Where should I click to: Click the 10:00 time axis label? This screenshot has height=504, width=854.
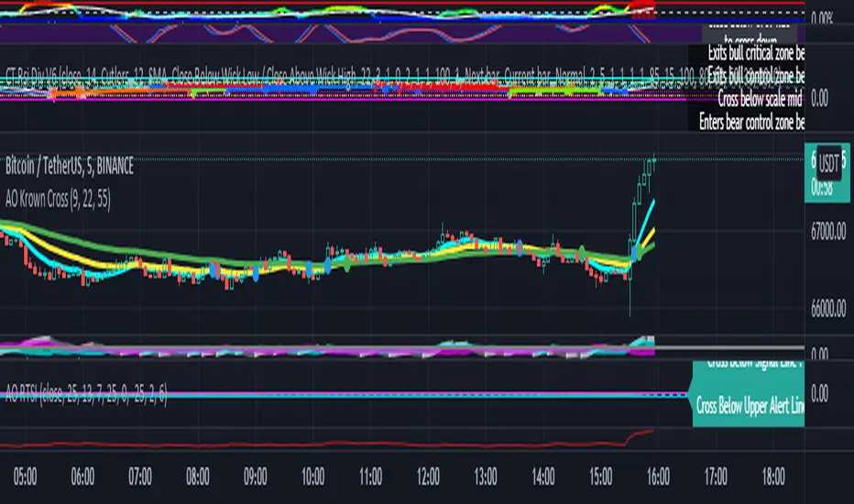312,477
